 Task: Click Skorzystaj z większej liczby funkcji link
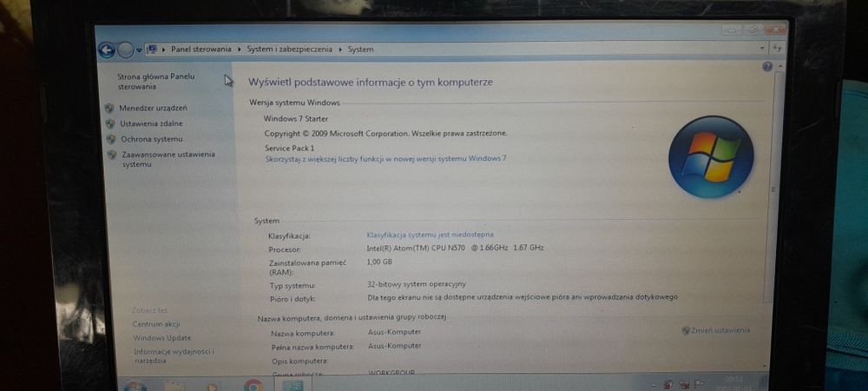(x=385, y=158)
